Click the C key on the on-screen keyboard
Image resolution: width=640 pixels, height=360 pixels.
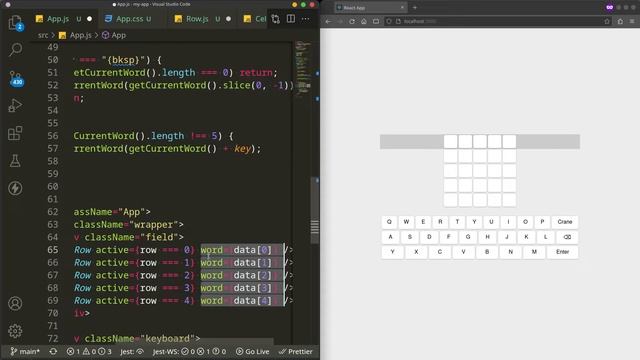pyautogui.click(x=440, y=252)
